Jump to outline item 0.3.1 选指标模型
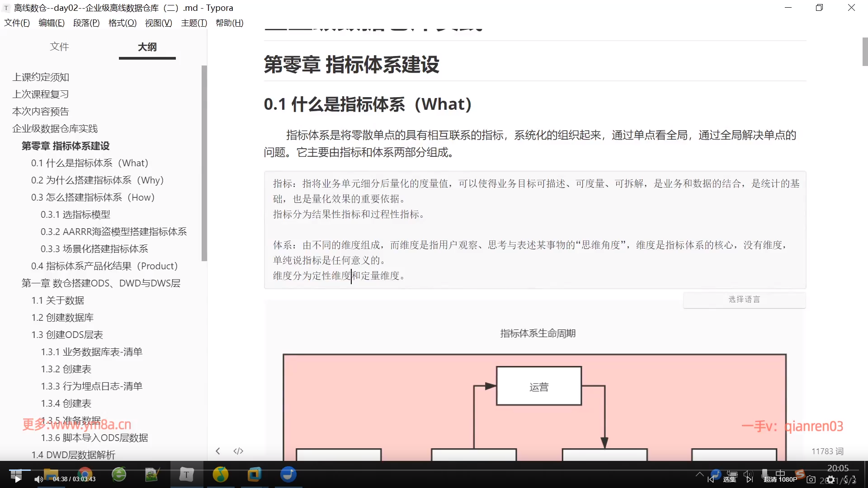868x488 pixels. [x=75, y=215]
